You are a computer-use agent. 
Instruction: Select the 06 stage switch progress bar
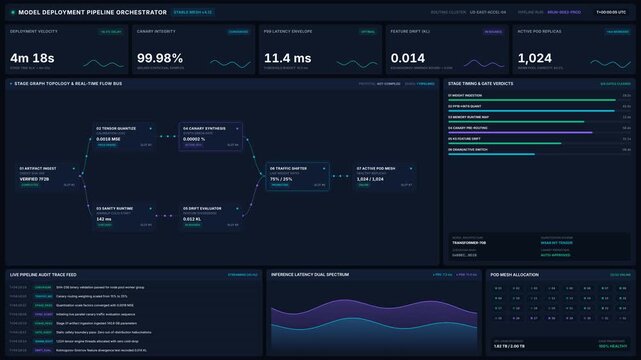point(540,154)
